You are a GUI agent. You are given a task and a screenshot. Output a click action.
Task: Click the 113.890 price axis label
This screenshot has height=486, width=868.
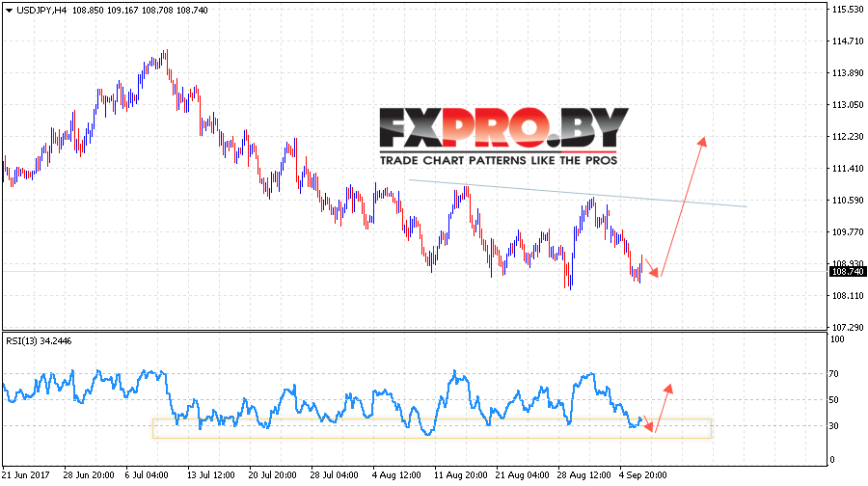pyautogui.click(x=848, y=73)
